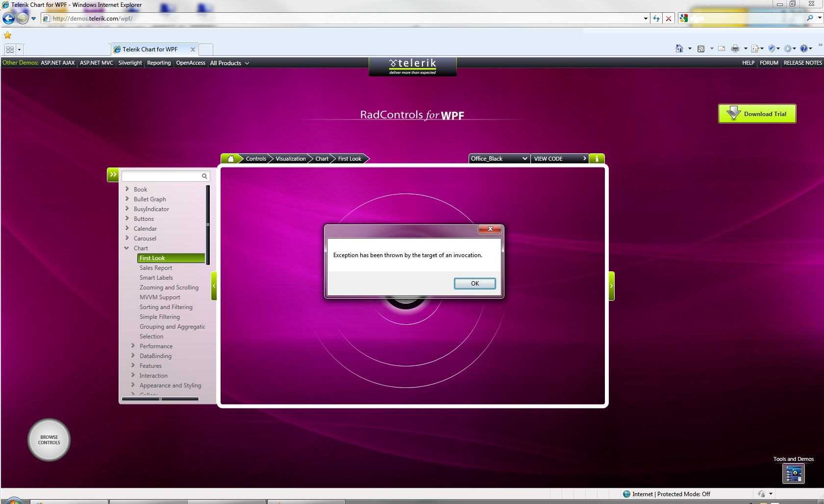The height and width of the screenshot is (504, 824).
Task: Expand the Calendar tree node
Action: tap(127, 228)
